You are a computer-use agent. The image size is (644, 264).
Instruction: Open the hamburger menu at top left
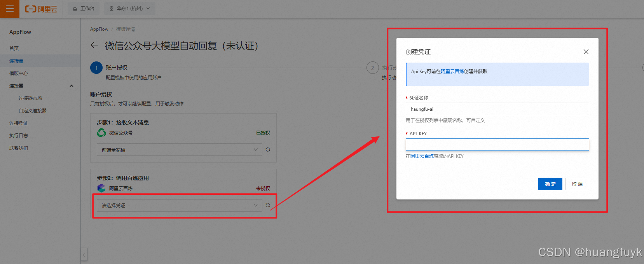pyautogui.click(x=10, y=9)
